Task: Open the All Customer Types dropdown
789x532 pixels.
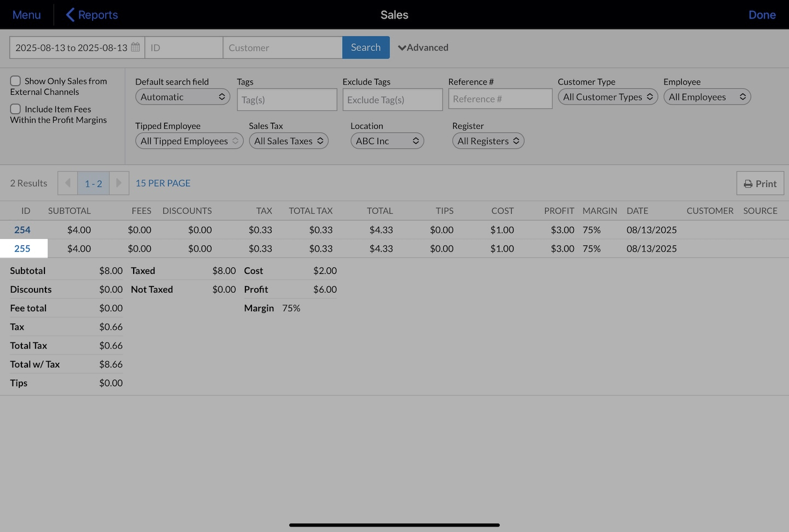Action: click(607, 97)
